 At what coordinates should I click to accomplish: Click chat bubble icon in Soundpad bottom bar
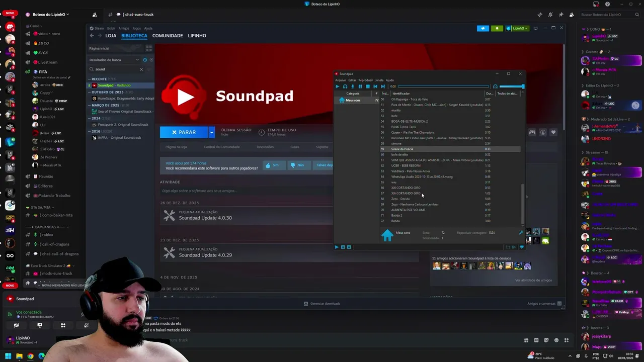[521, 247]
